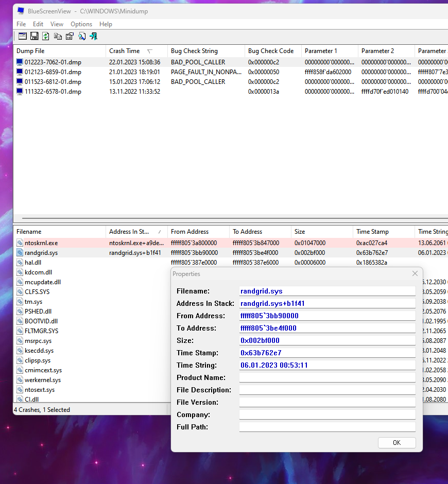Sort lower pane by Filename header
This screenshot has height=484, width=448.
(x=59, y=232)
